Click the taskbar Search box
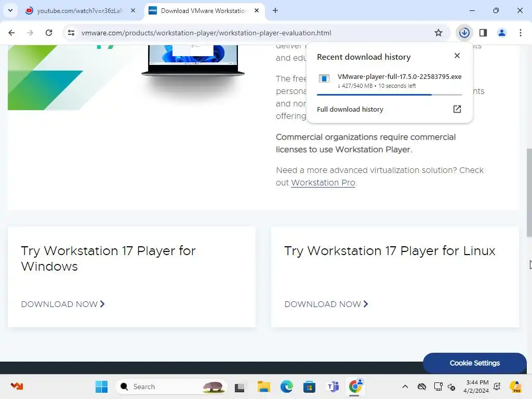Viewport: 532px width, 399px height. pos(171,387)
